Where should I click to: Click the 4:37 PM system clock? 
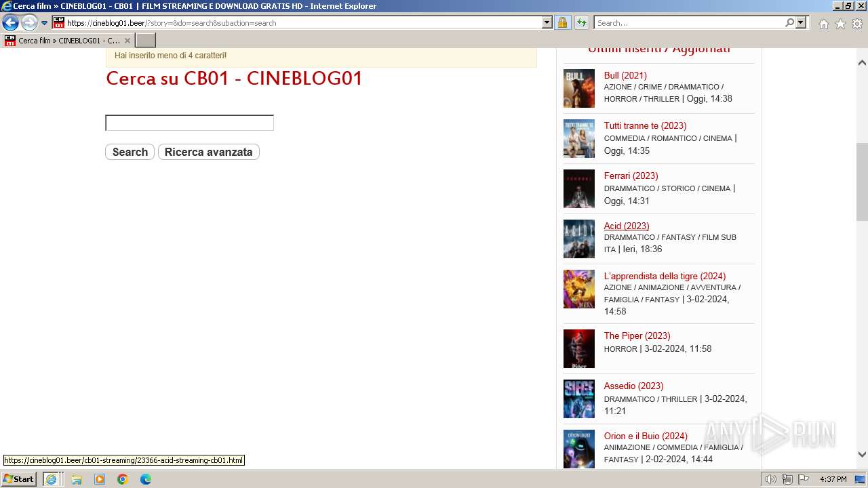[x=833, y=479]
